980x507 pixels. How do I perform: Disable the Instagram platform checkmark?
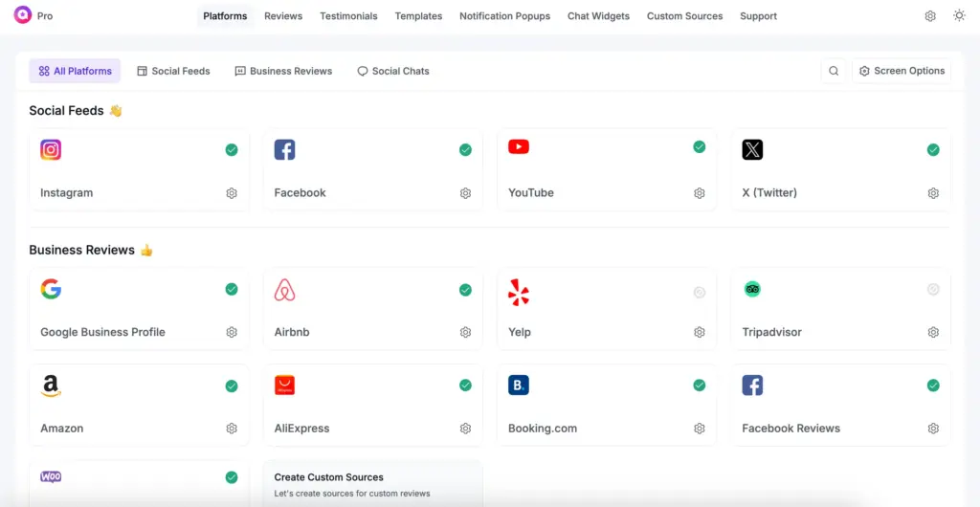click(232, 150)
